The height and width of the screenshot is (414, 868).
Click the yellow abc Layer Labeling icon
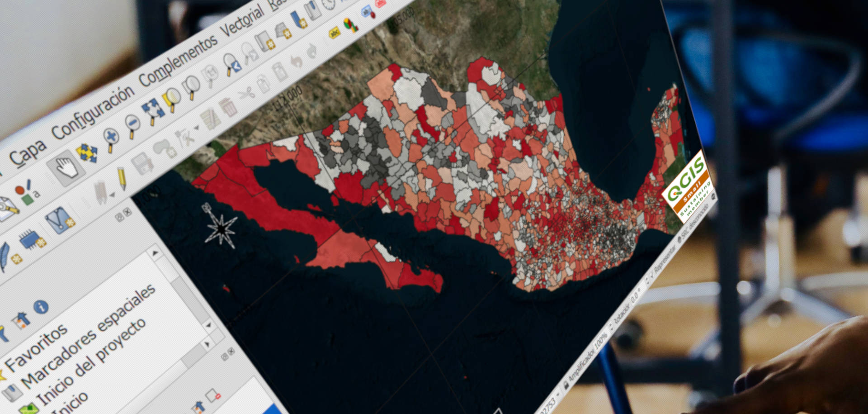(x=335, y=33)
